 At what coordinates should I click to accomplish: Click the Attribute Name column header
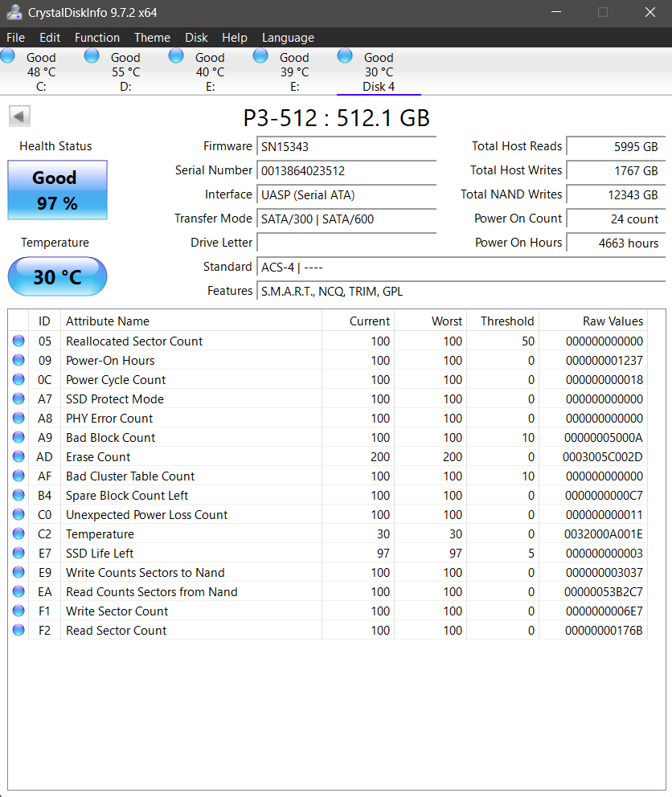pyautogui.click(x=191, y=321)
